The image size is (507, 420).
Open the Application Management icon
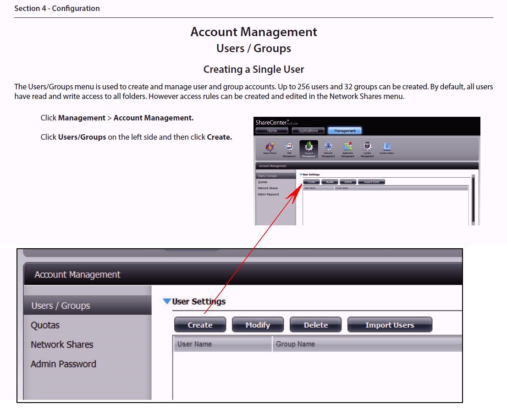[x=347, y=150]
